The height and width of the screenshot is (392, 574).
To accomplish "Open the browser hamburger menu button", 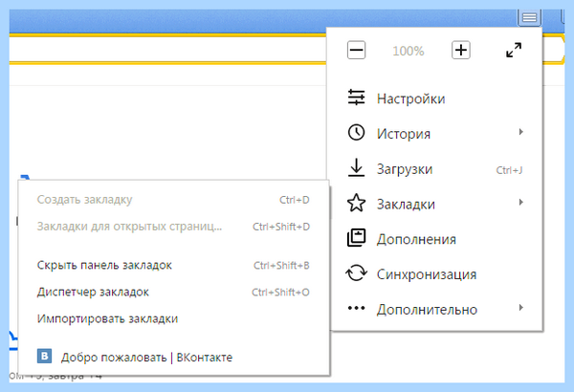I will coord(529,17).
